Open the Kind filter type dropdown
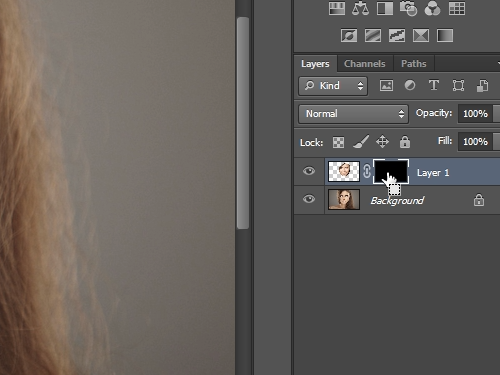The height and width of the screenshot is (375, 500). click(333, 86)
